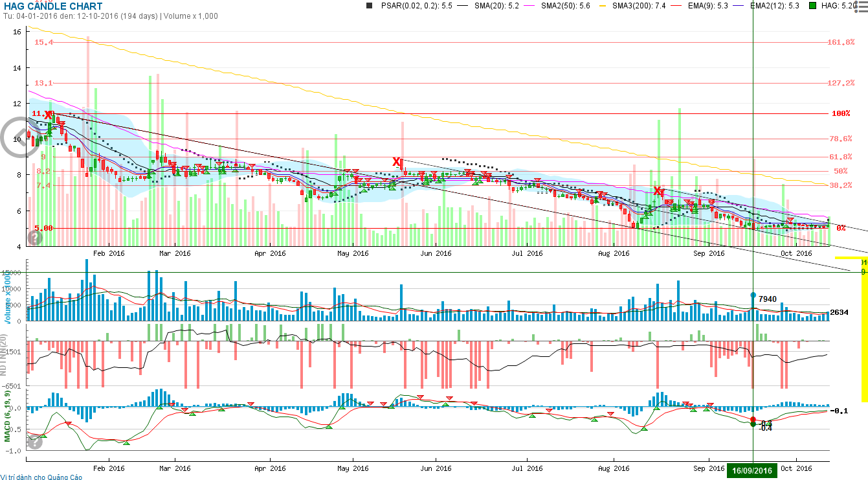Select the 61.8% Fibonacci label

(x=841, y=157)
